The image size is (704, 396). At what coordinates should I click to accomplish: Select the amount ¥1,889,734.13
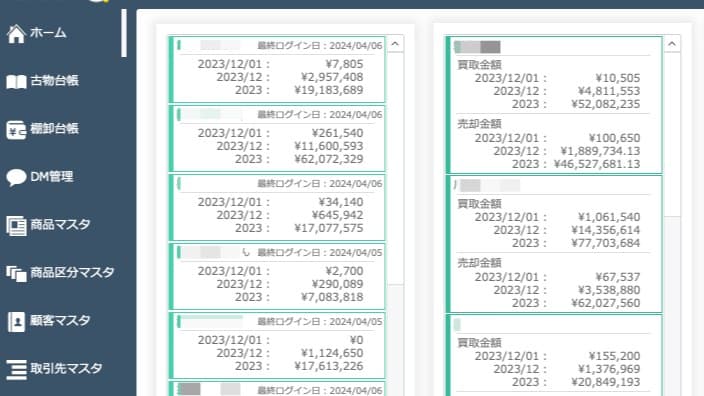pyautogui.click(x=600, y=151)
